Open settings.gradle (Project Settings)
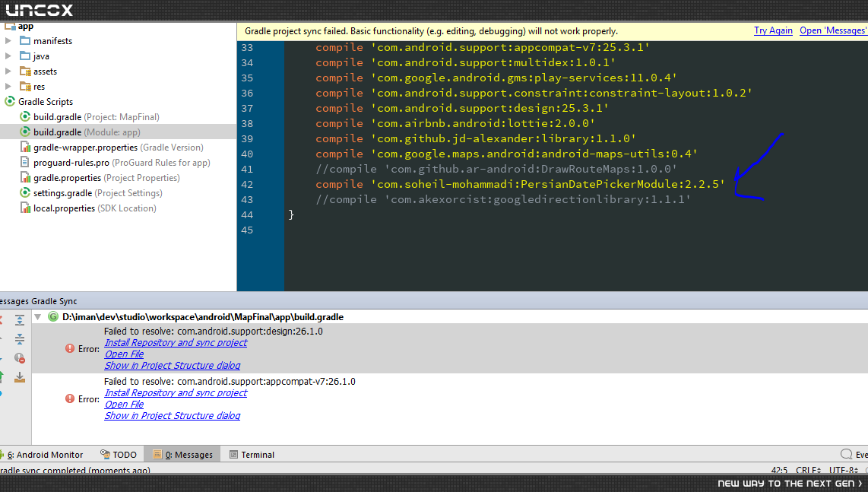Image resolution: width=868 pixels, height=492 pixels. (97, 193)
